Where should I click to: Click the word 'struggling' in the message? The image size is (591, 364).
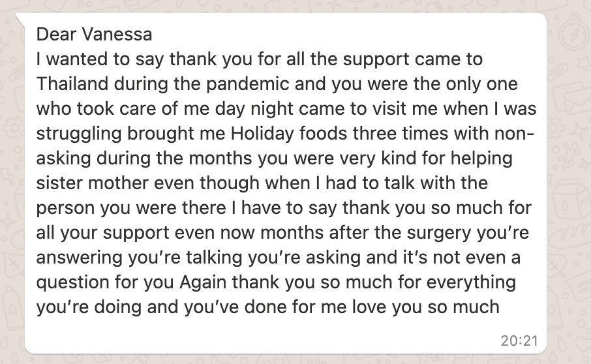click(79, 134)
